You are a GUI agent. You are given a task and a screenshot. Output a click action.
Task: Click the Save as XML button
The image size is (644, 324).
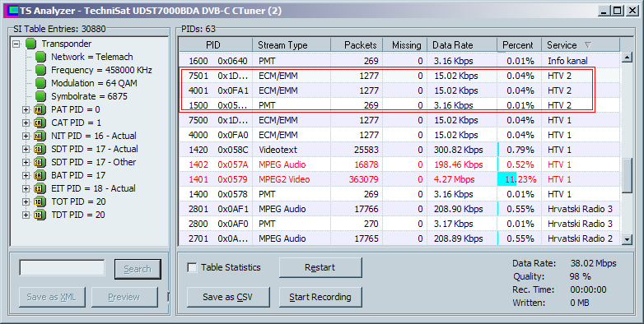(52, 297)
